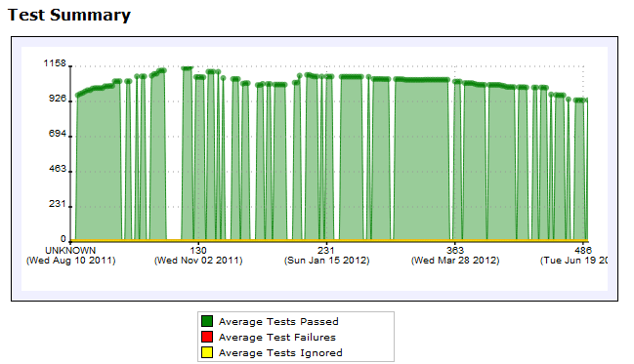Viewport: 634px width, 364px height.
Task: Click the 926 y-axis label
Action: pos(57,99)
